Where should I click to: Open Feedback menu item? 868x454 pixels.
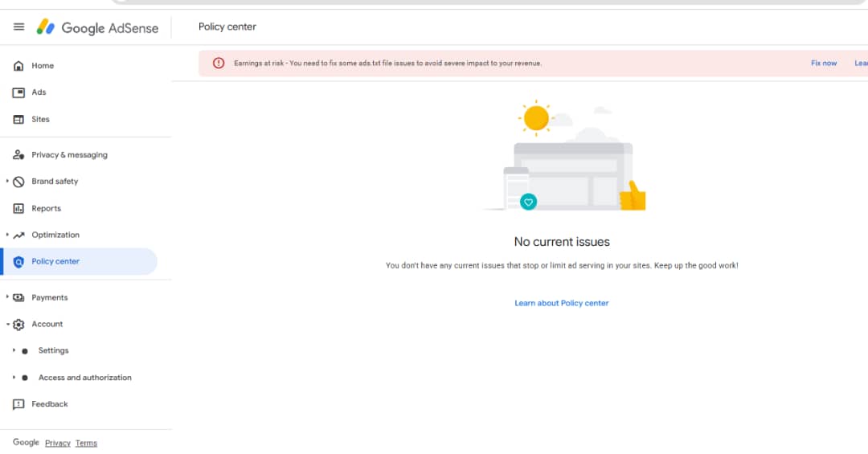(x=49, y=404)
